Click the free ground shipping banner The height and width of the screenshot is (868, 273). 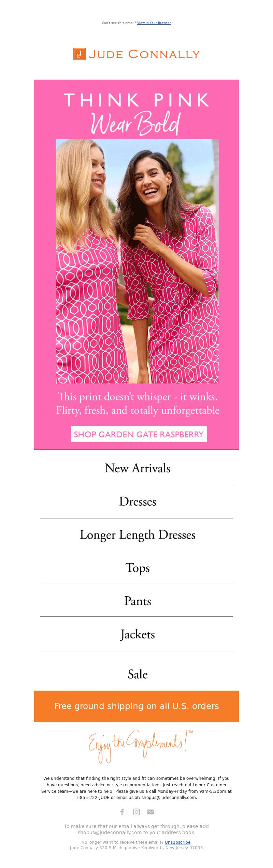click(136, 706)
